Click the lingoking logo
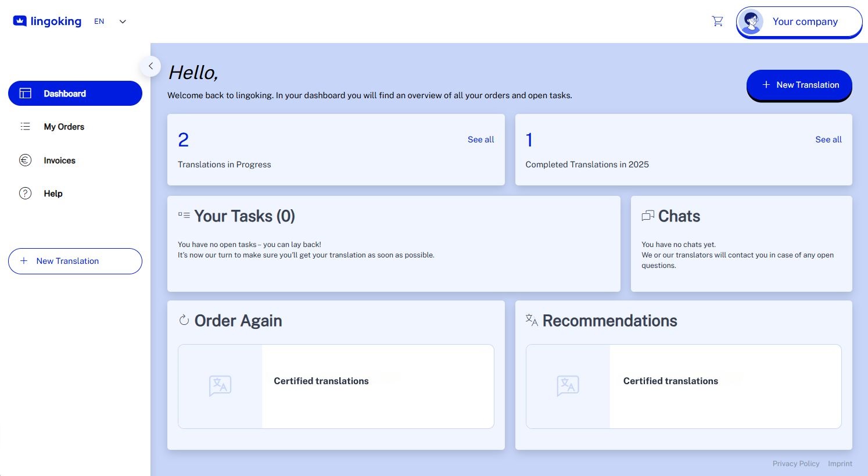The height and width of the screenshot is (476, 868). coord(46,21)
